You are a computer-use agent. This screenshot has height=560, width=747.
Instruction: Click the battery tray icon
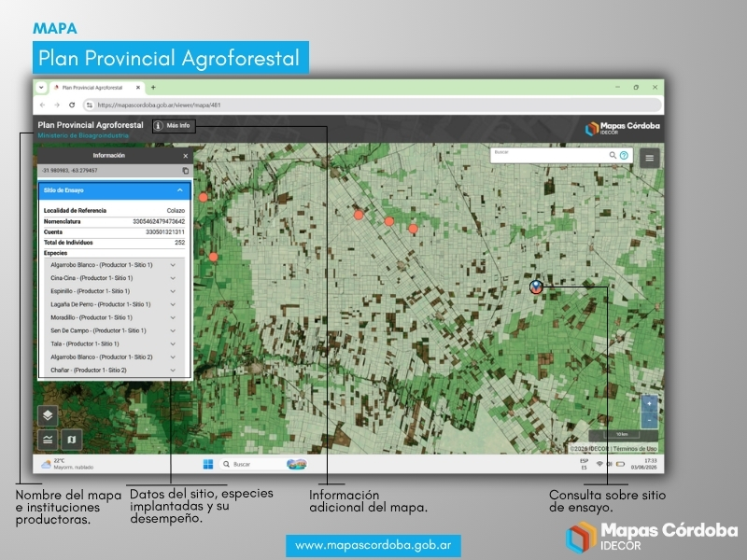(x=620, y=464)
